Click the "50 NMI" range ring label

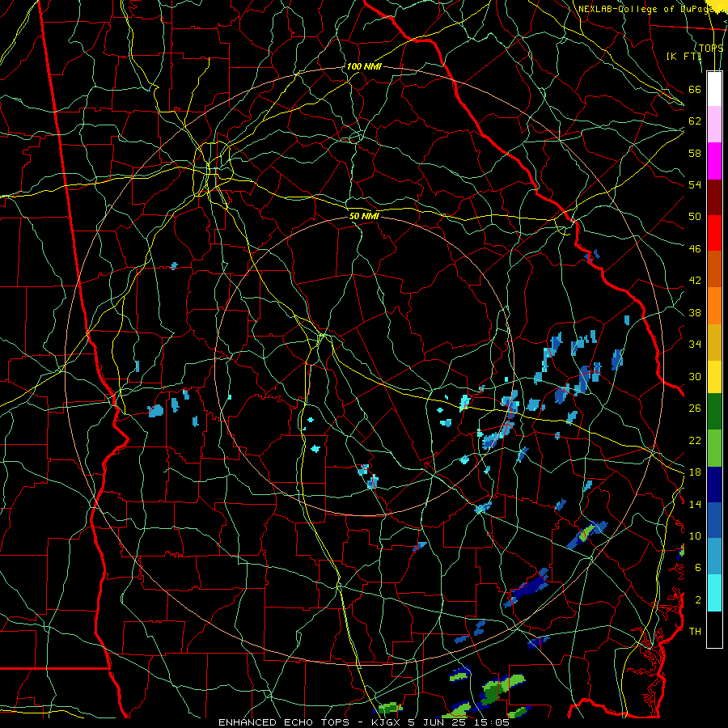pyautogui.click(x=364, y=216)
